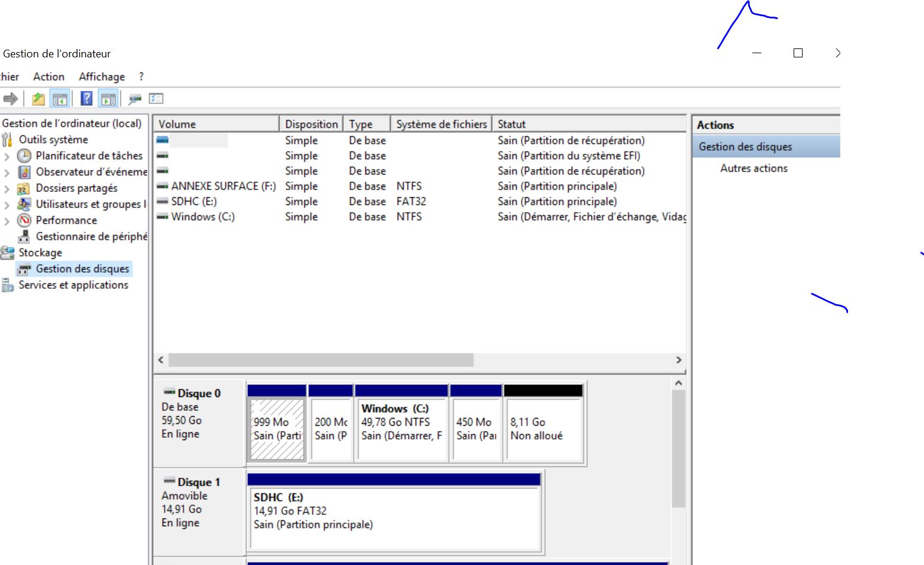The image size is (924, 565).
Task: Select the 999 Mo hatched partition block
Action: (277, 429)
